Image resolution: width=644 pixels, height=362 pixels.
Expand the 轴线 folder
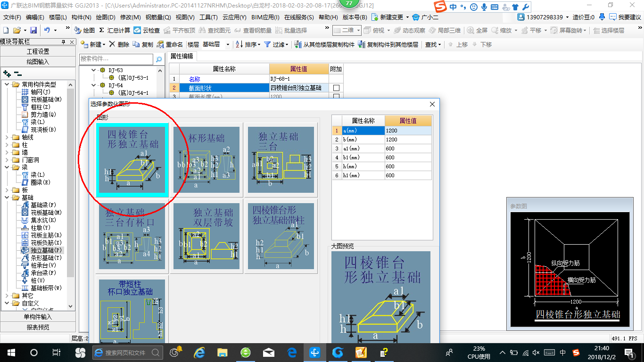click(x=7, y=137)
